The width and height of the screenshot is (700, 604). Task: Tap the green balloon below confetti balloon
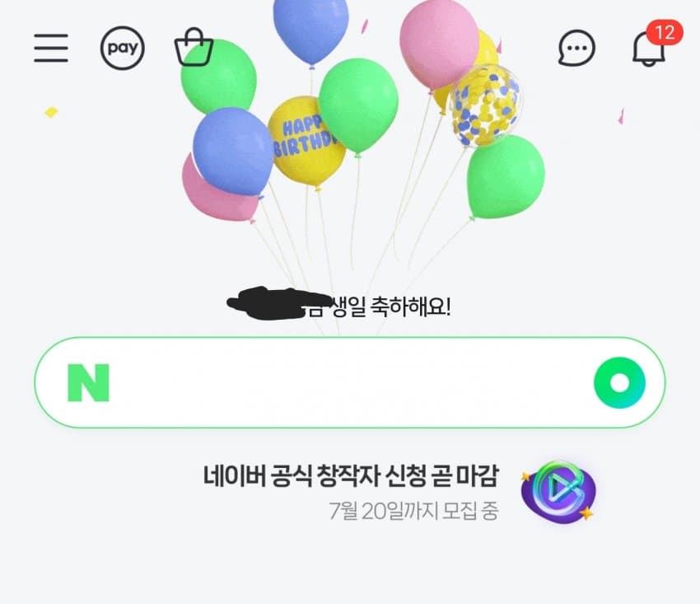(x=506, y=177)
